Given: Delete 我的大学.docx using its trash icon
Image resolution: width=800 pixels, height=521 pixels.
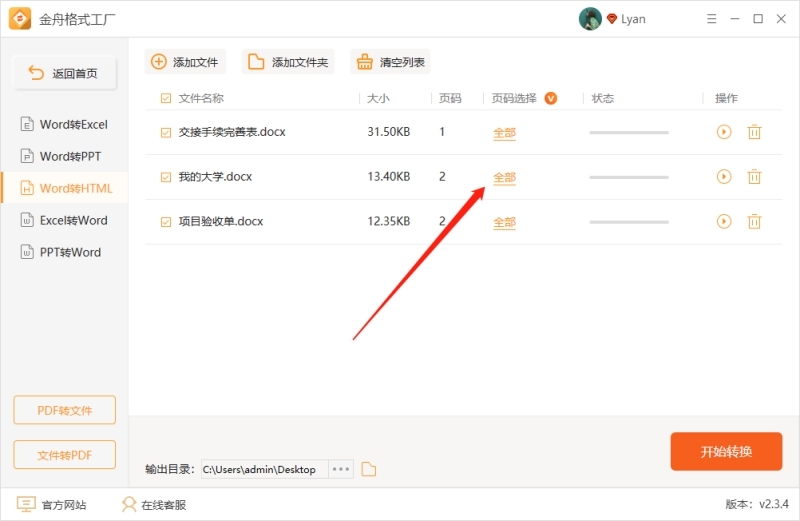Looking at the screenshot, I should coord(755,177).
